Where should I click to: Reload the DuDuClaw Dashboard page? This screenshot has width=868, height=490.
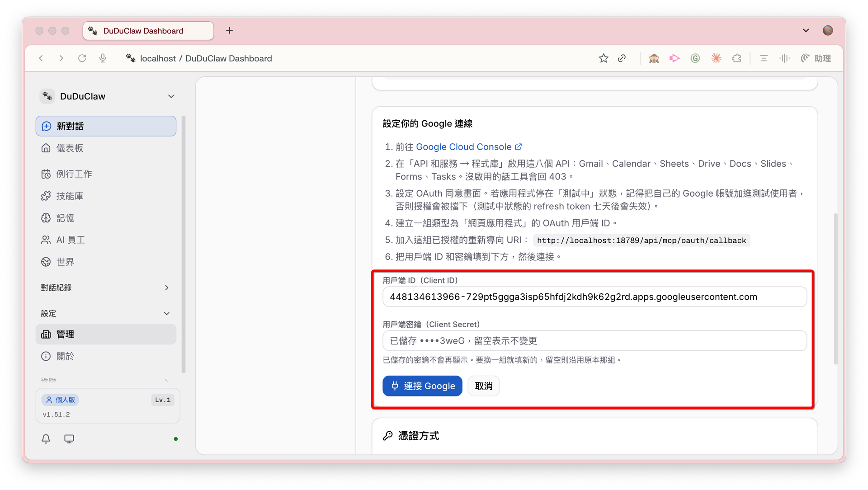82,58
